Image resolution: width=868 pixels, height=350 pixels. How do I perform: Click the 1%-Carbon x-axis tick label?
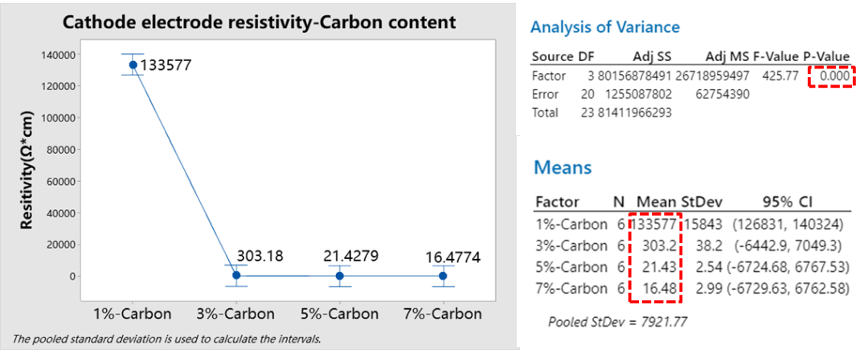133,313
